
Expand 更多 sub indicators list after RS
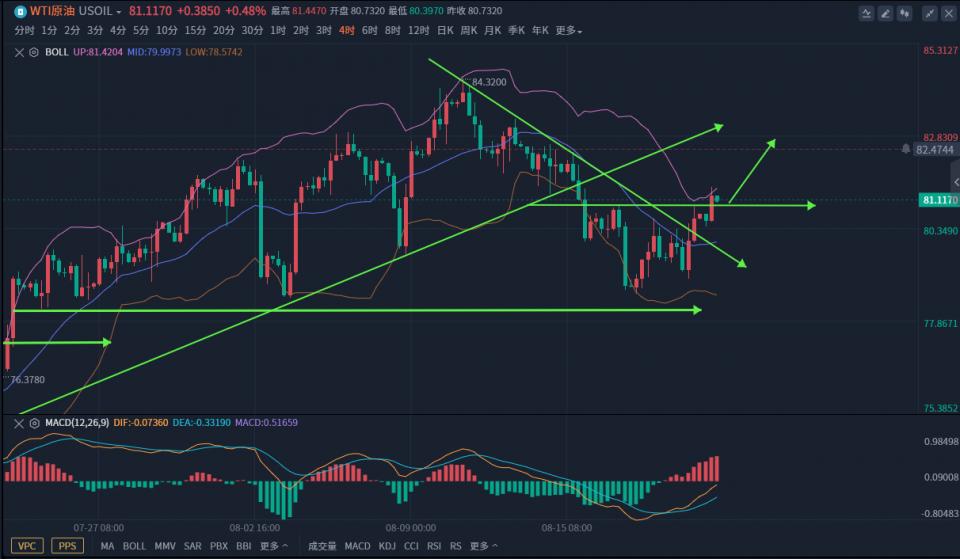(x=483, y=546)
